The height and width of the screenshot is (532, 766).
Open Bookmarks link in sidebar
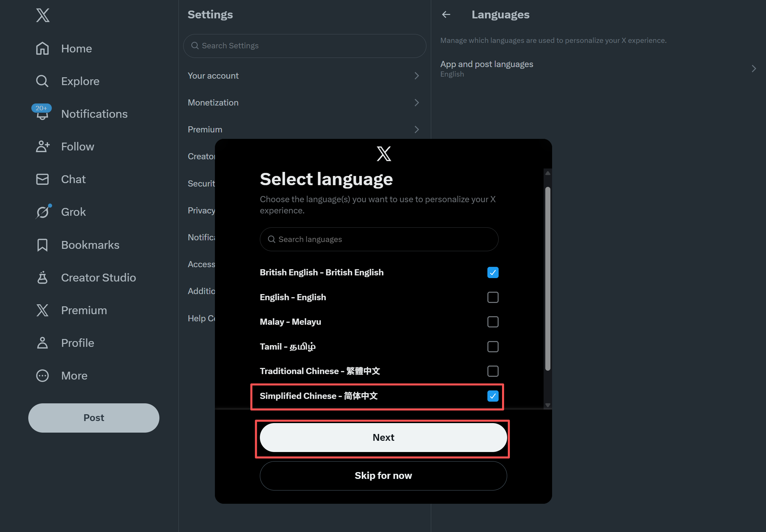coord(90,245)
